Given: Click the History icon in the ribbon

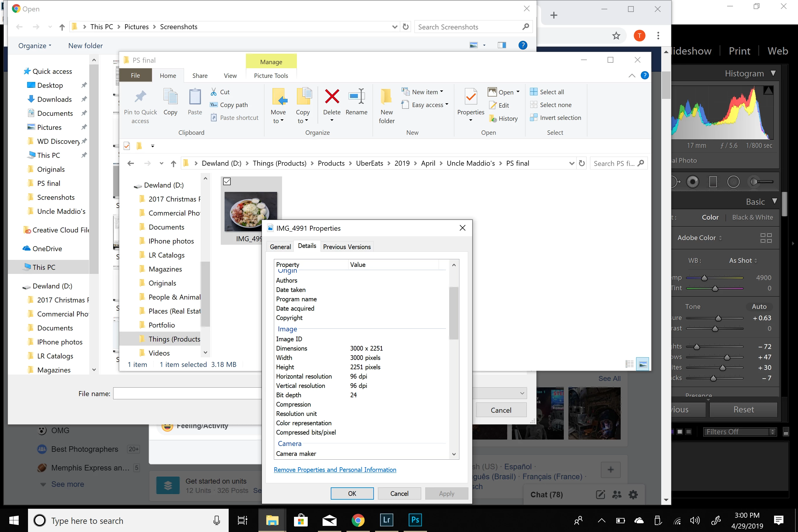Looking at the screenshot, I should click(x=493, y=118).
